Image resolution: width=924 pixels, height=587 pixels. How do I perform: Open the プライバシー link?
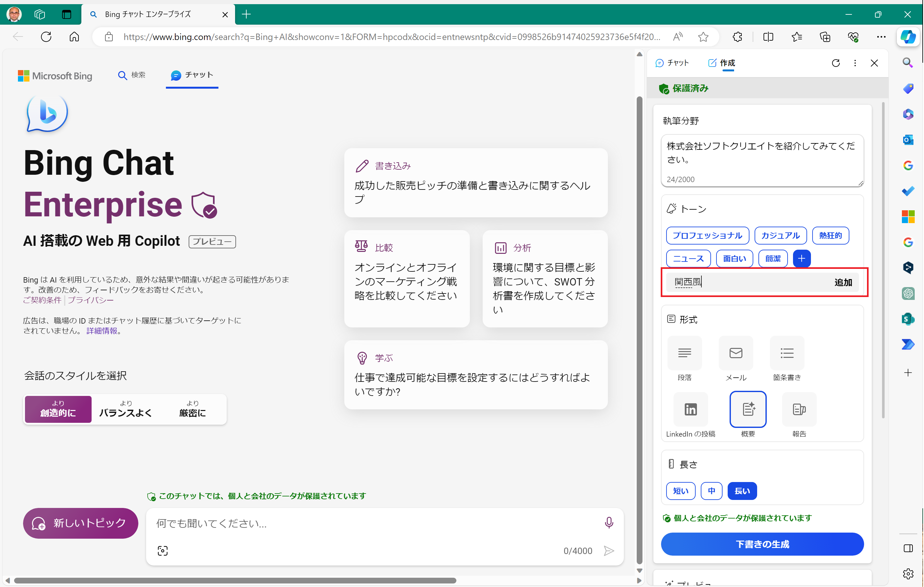[x=91, y=300]
